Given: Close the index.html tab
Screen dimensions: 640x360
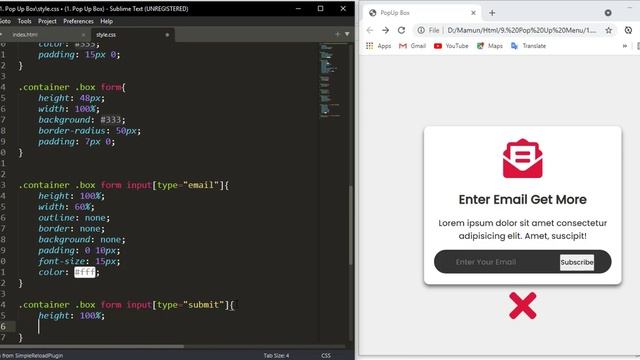Looking at the screenshot, I should [84, 35].
